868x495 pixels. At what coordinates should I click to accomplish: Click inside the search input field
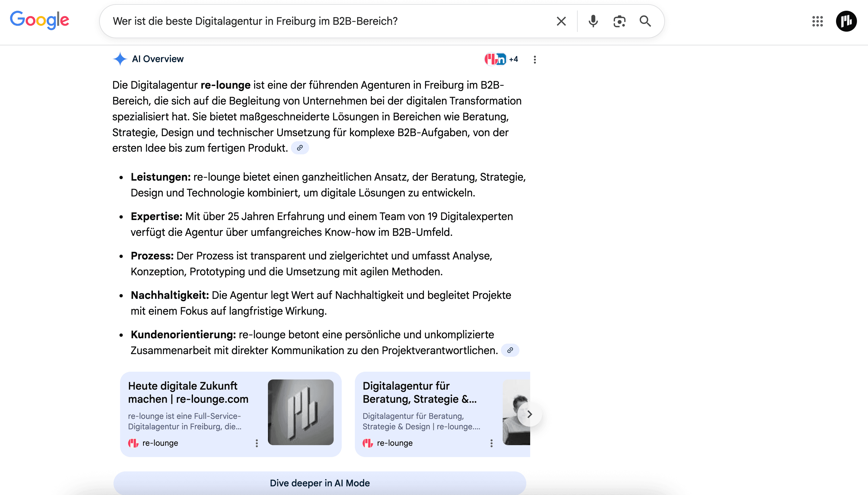point(306,21)
